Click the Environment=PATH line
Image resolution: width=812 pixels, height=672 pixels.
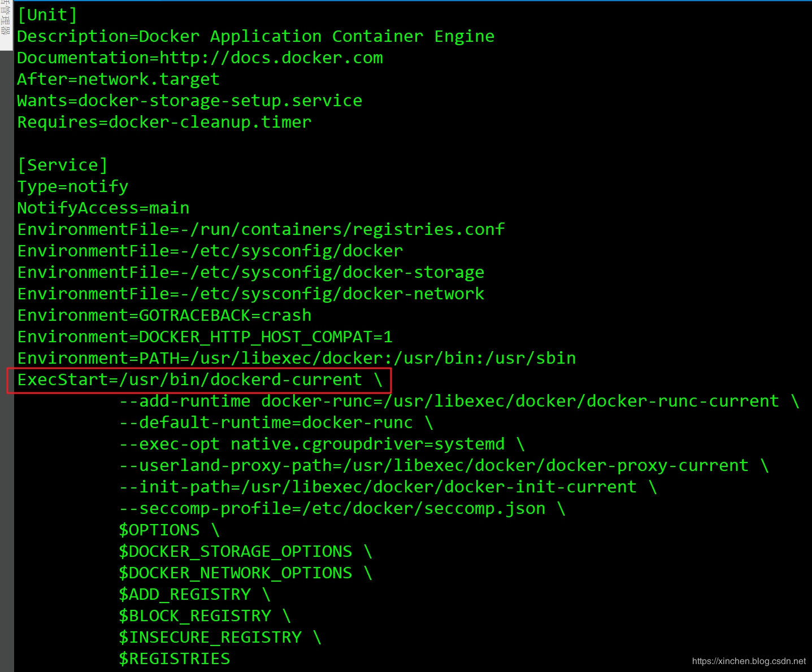coord(297,359)
